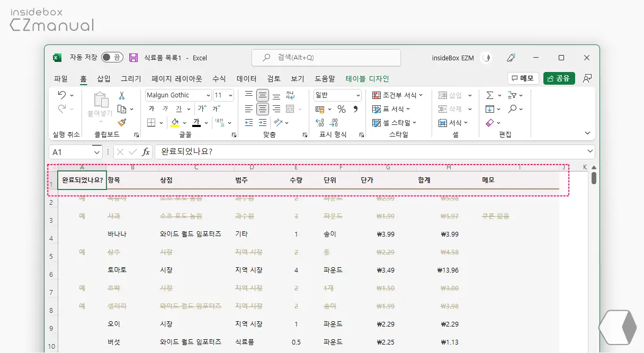Viewport: 644px width, 353px height.
Task: Select the Format Painter brush
Action: 122,123
